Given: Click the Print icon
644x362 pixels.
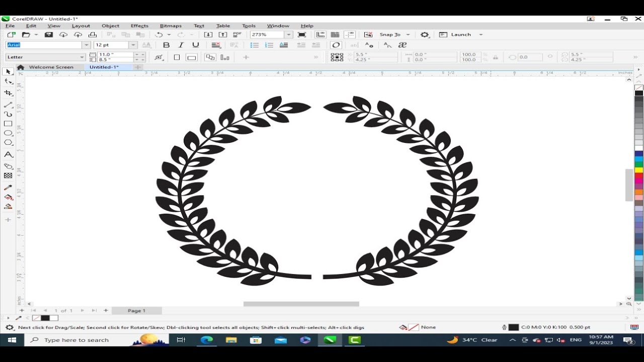Looking at the screenshot, I should (x=93, y=35).
